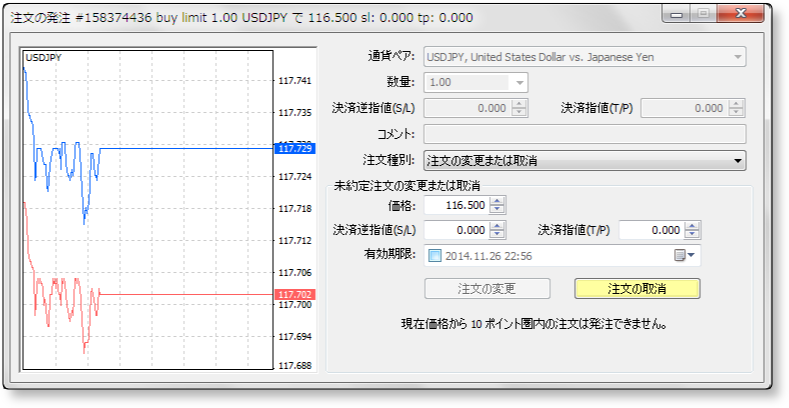Minimize the order dialog window

tap(677, 14)
